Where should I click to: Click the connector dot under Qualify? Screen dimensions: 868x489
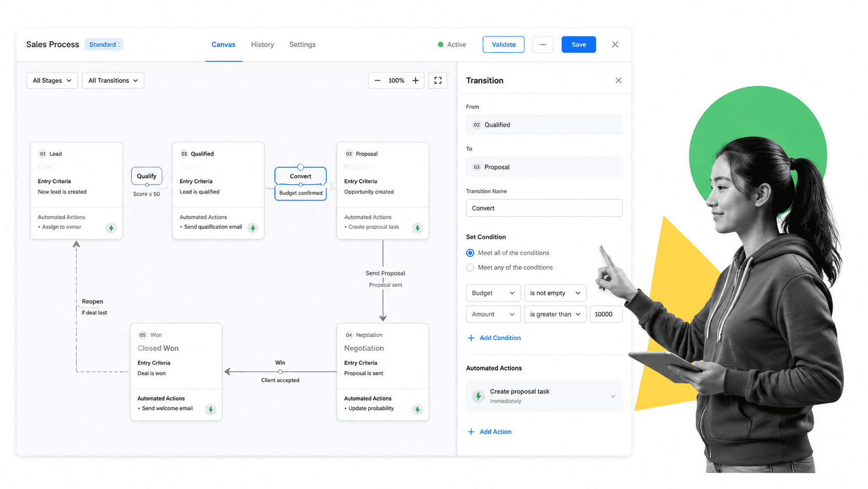[147, 184]
